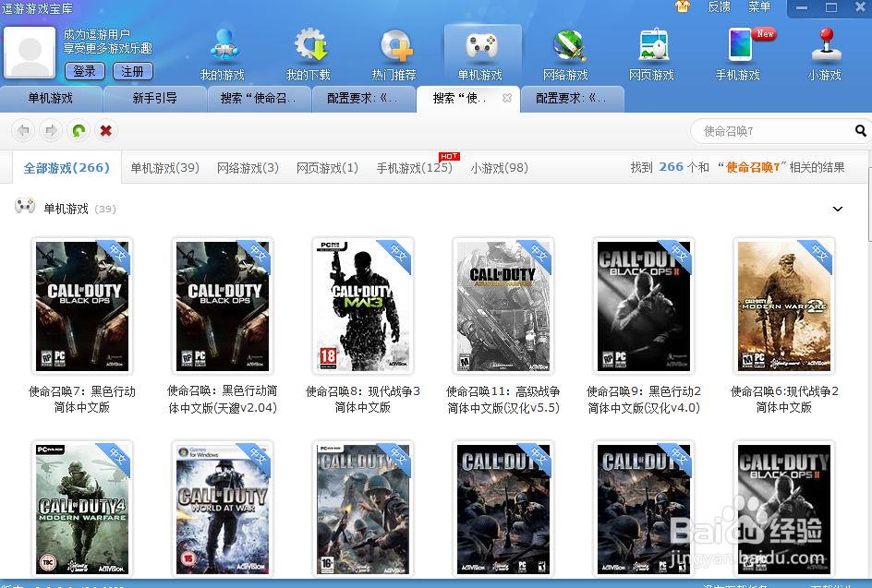
Task: Click the shirt skin icon in title bar
Action: pos(683,6)
